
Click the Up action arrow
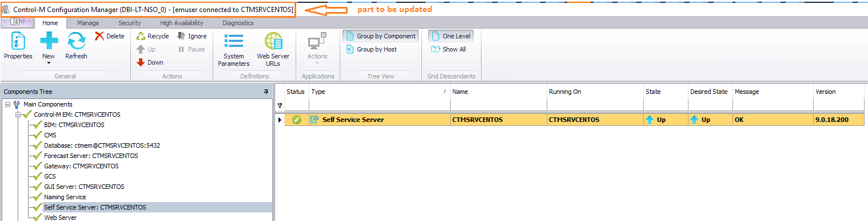pos(146,49)
